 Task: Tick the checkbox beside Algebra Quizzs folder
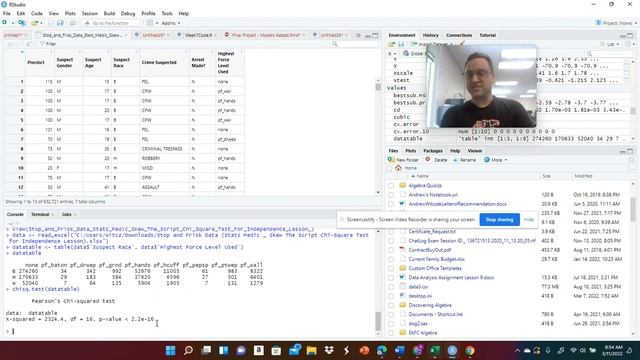(391, 186)
